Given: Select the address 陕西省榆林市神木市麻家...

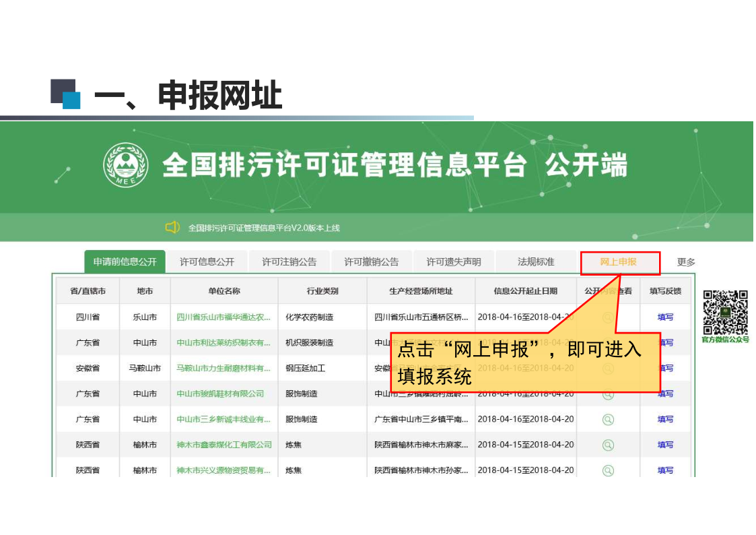Looking at the screenshot, I should (x=421, y=445).
